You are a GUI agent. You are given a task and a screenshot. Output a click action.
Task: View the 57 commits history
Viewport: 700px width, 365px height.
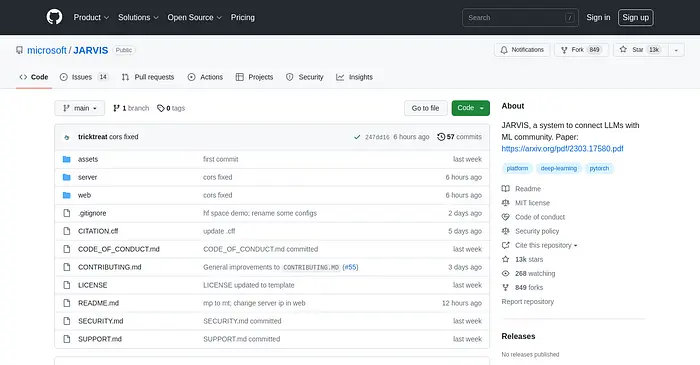coord(459,137)
